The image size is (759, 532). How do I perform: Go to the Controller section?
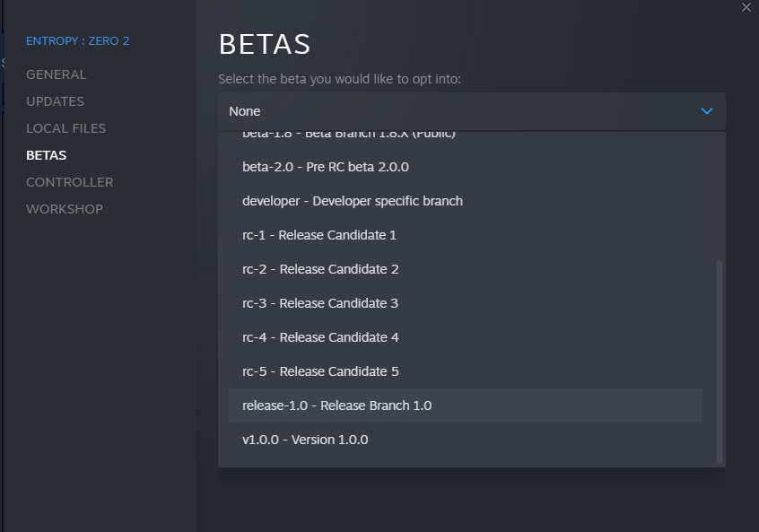click(69, 182)
